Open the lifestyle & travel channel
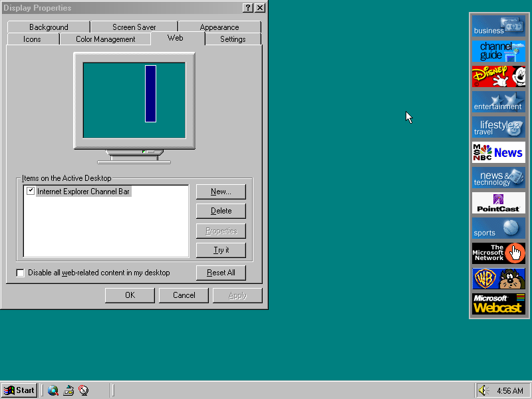This screenshot has width=532, height=399. click(498, 127)
